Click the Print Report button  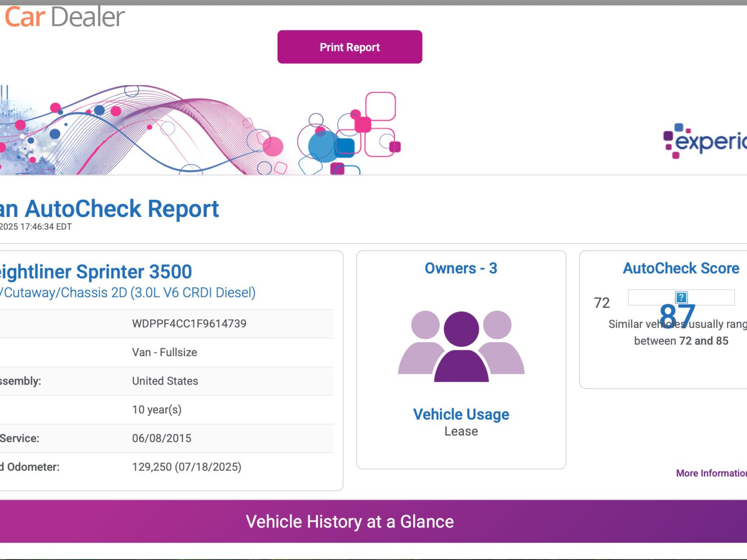tap(350, 47)
